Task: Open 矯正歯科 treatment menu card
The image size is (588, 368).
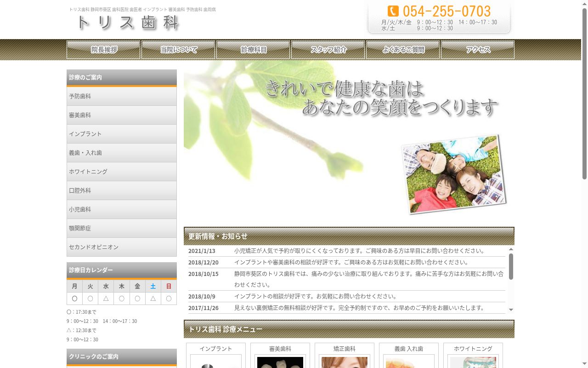Action: point(345,355)
